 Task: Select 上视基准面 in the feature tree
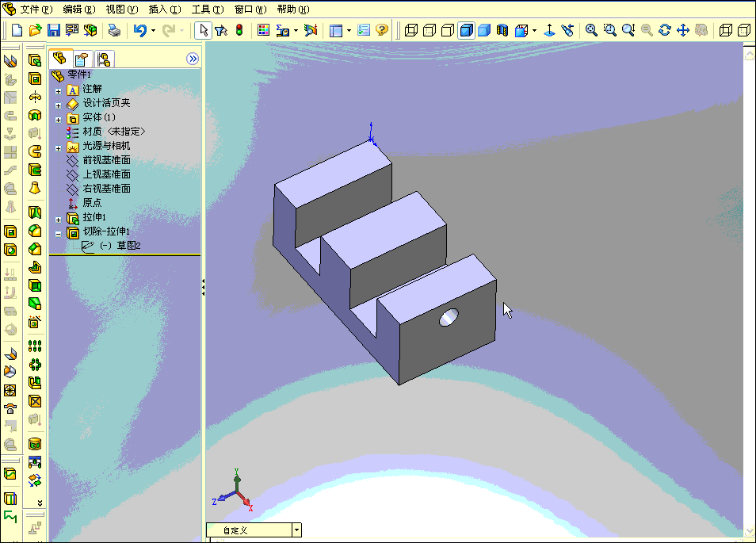pos(106,174)
